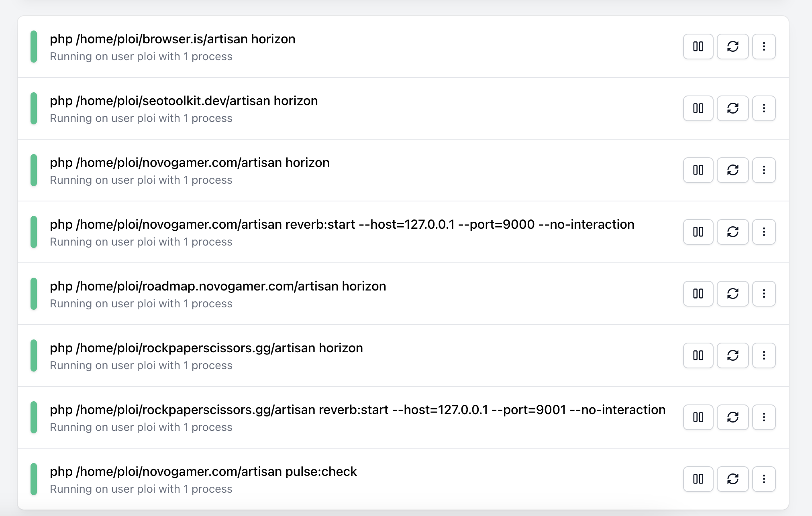Restart rockpaperscissors.gg reverb port 9001 daemon
Image resolution: width=812 pixels, height=516 pixels.
pos(732,417)
